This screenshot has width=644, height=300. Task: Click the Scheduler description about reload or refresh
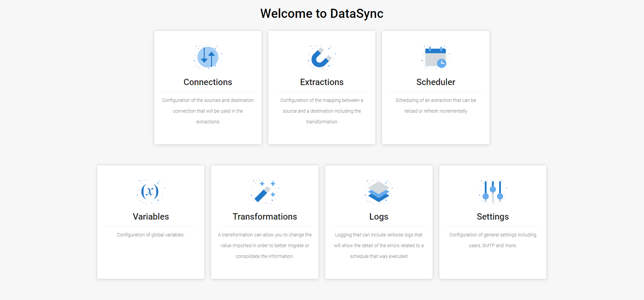pos(436,106)
